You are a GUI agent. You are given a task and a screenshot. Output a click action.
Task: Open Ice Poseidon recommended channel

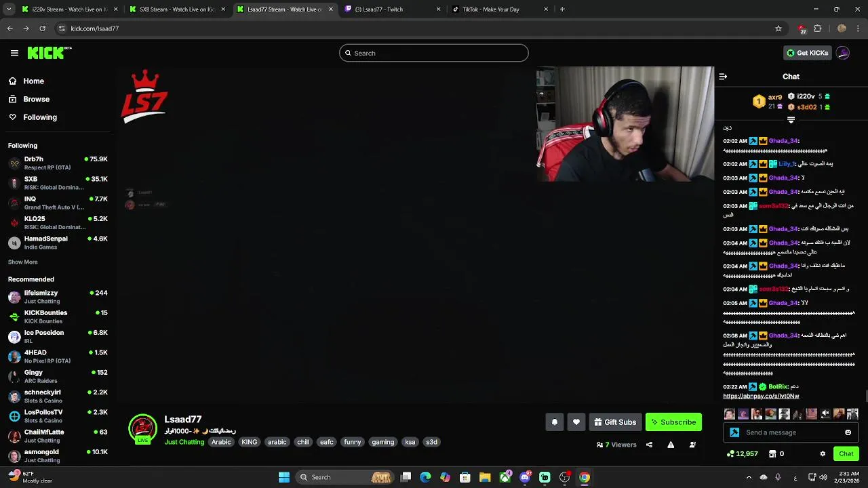(x=58, y=336)
